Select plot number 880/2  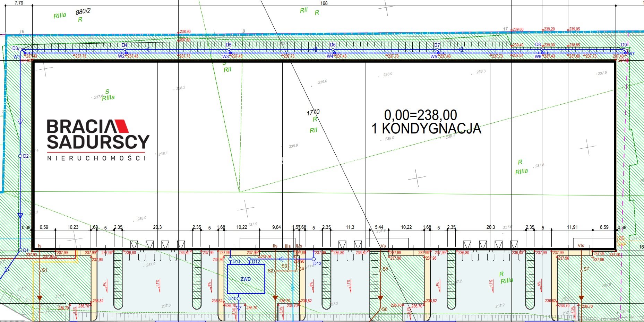pyautogui.click(x=83, y=11)
